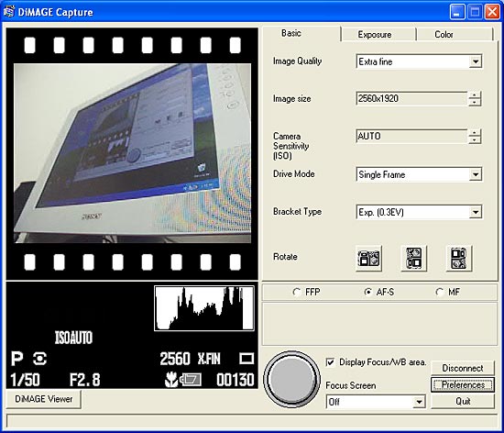Increase Image size with up spinner arrow
Image resolution: width=504 pixels, height=433 pixels.
(475, 95)
